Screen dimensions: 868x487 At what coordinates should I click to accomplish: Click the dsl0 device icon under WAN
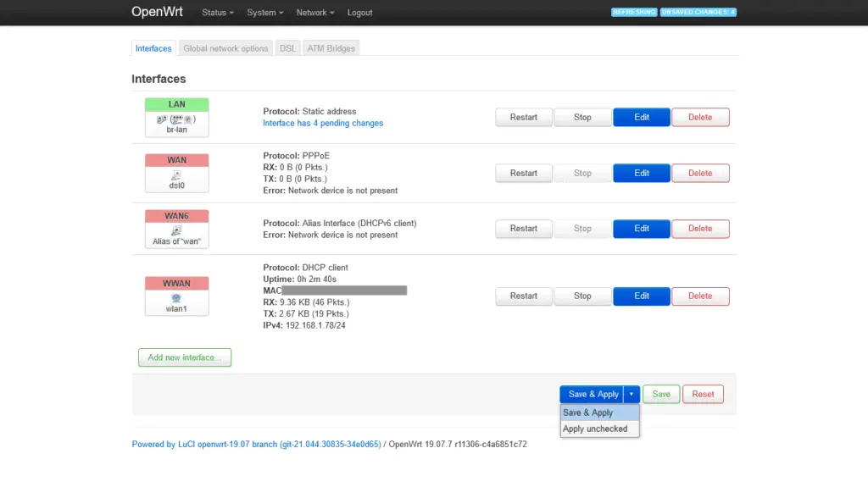(x=176, y=174)
